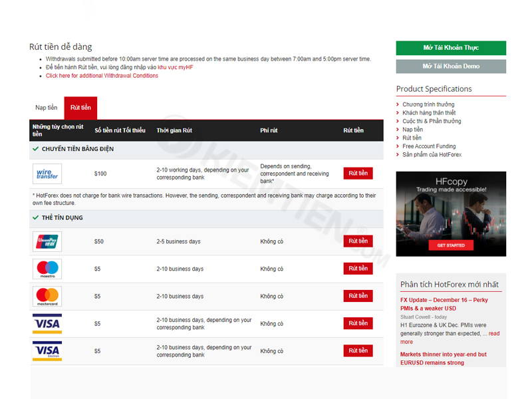Open Markets thinner into year-end article
The height and width of the screenshot is (399, 532).
click(x=444, y=358)
